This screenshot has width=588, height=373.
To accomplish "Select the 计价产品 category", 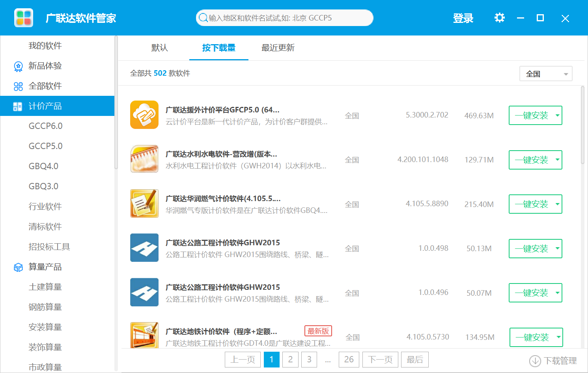I will [x=57, y=106].
